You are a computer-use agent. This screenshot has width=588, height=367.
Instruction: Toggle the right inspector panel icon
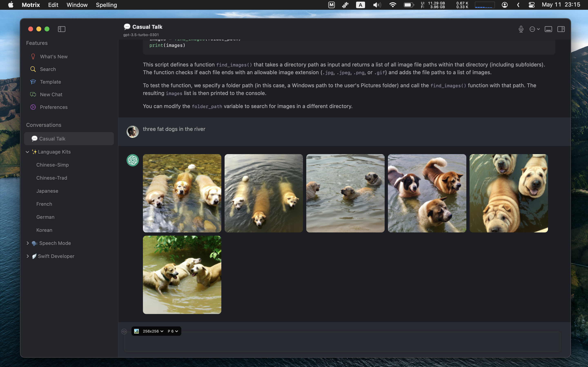561,29
